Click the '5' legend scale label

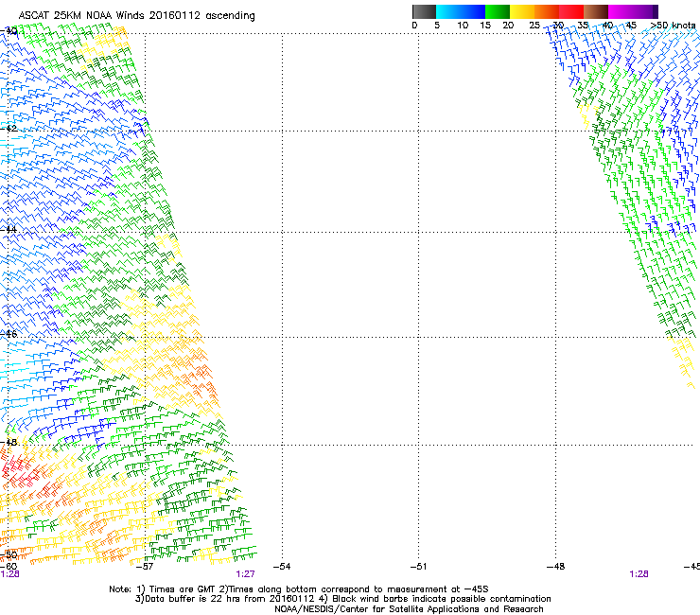[437, 26]
